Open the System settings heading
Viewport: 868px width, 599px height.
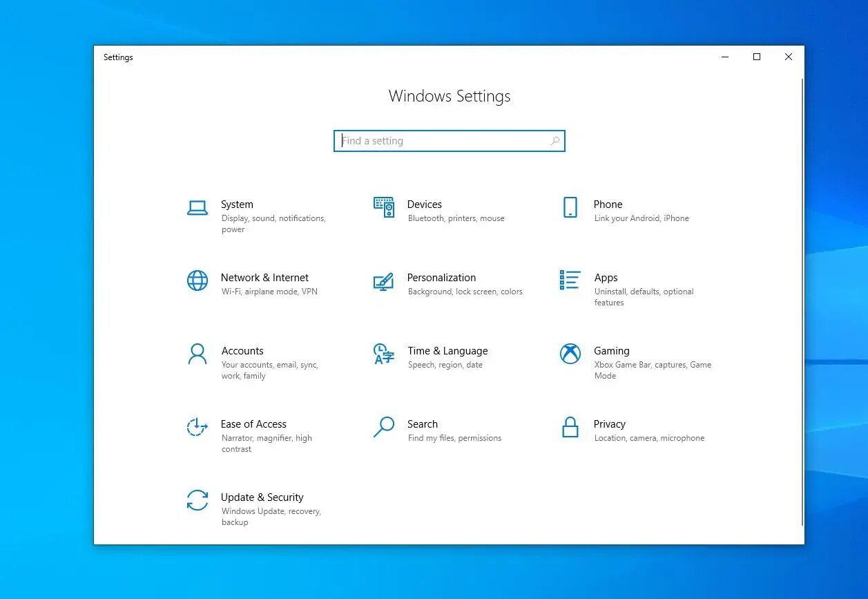pos(237,205)
